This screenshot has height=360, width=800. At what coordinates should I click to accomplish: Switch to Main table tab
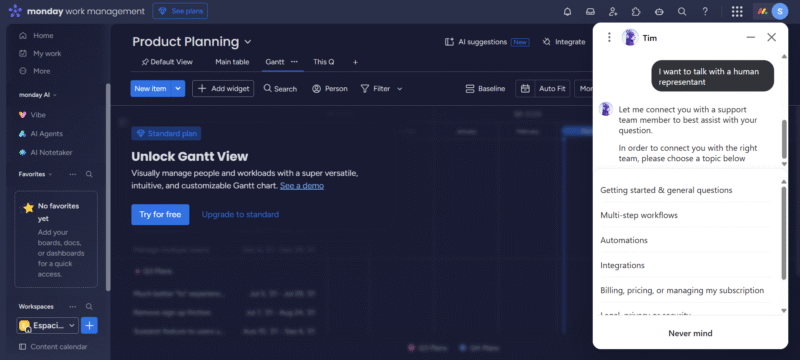click(232, 62)
